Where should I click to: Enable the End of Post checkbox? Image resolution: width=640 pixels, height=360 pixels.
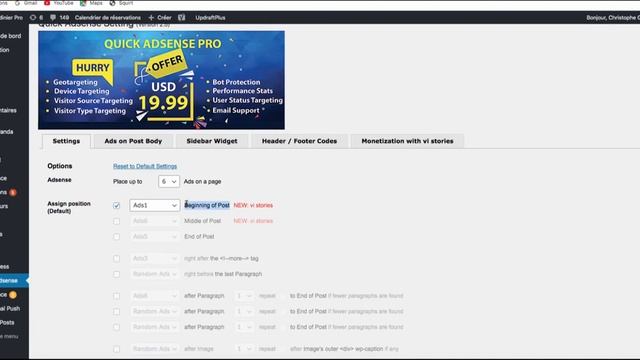point(116,236)
